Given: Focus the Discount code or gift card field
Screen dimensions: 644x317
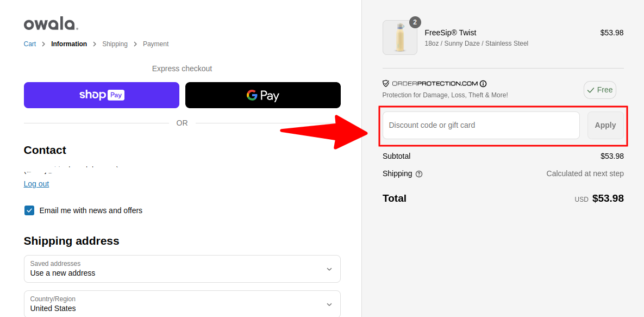Looking at the screenshot, I should click(481, 125).
